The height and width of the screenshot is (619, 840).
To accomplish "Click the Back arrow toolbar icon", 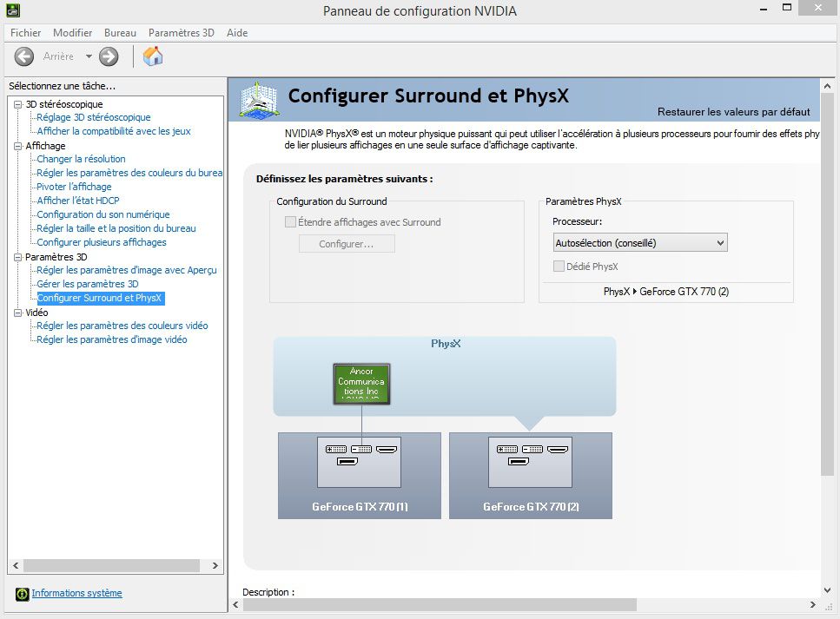I will [x=23, y=56].
